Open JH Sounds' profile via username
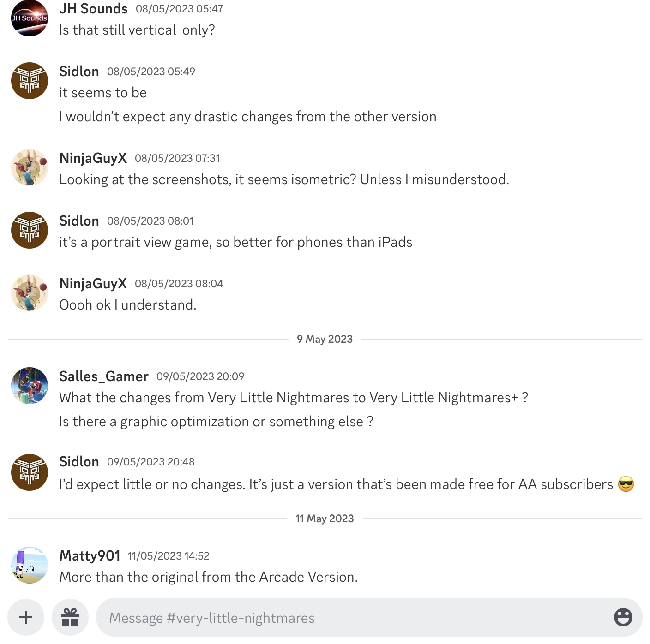This screenshot has width=650, height=644. pos(93,8)
